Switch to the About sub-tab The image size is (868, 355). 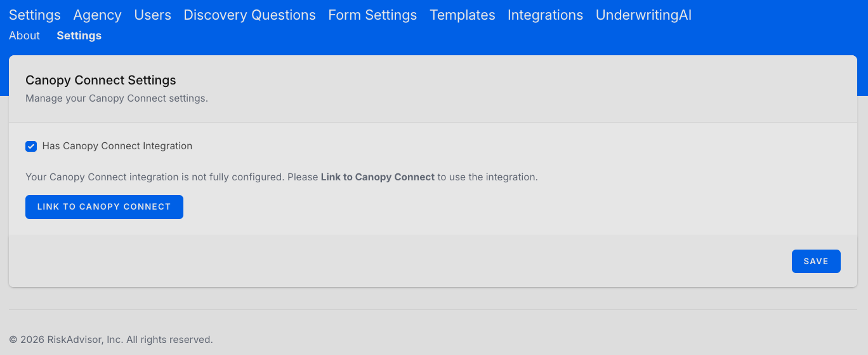24,36
